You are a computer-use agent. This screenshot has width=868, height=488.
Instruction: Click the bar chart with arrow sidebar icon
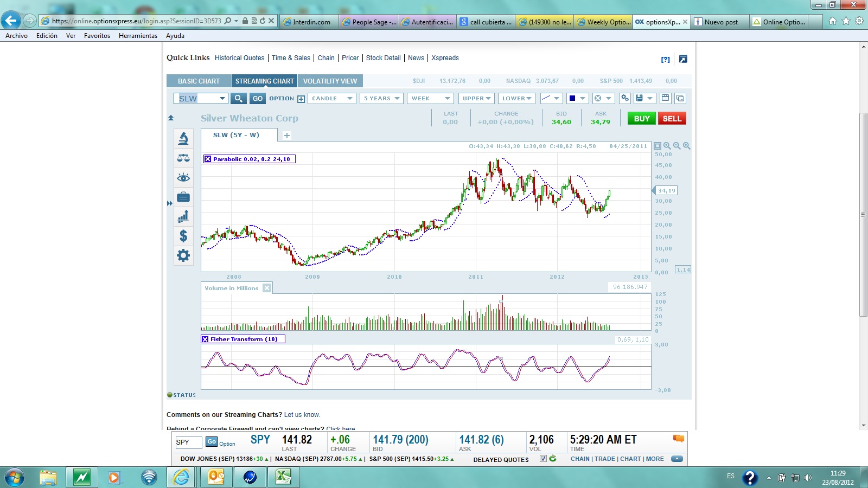(183, 216)
